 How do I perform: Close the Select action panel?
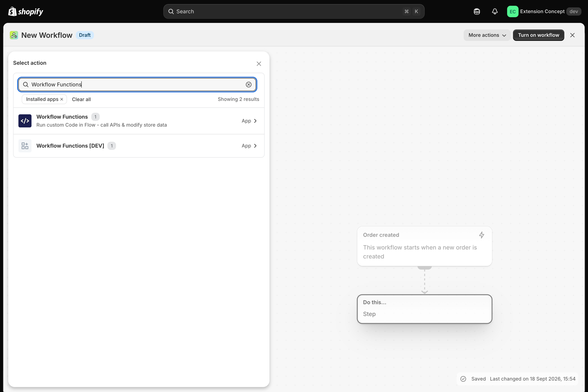[259, 64]
